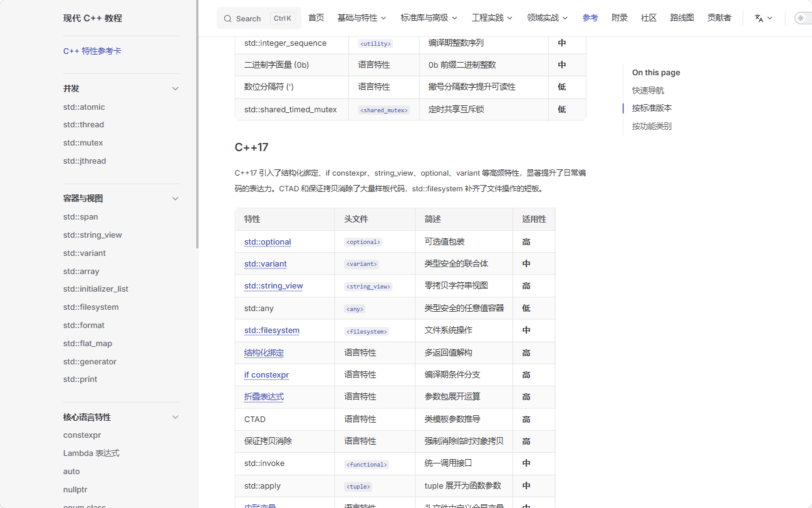
Task: Open std::atomic in the sidebar
Action: pyautogui.click(x=84, y=107)
